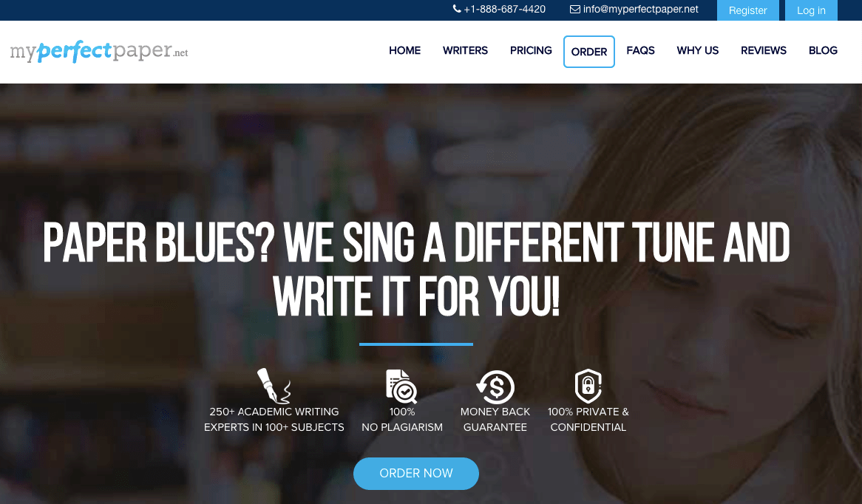Click the envelope email icon
Image resolution: width=862 pixels, height=504 pixels.
point(575,10)
